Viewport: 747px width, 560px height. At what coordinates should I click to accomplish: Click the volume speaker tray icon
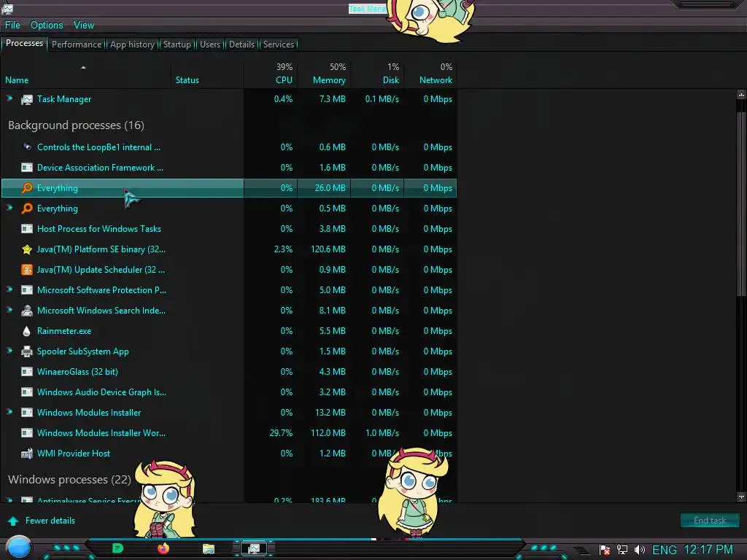click(639, 550)
